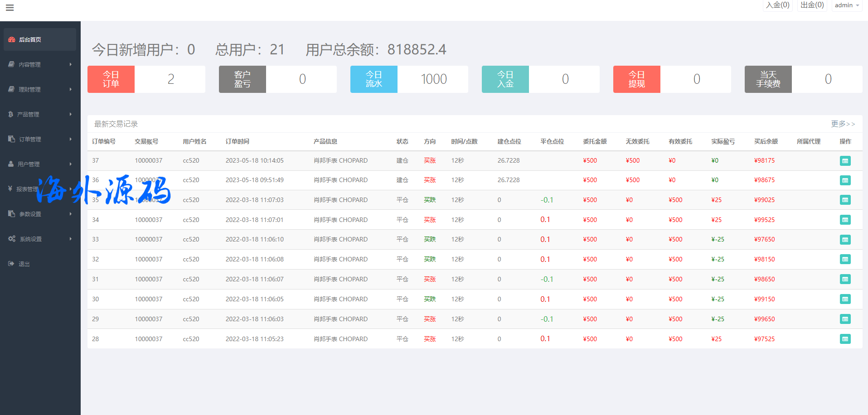Expand the 内容管理 sidebar arrow
868x415 pixels.
[71, 64]
